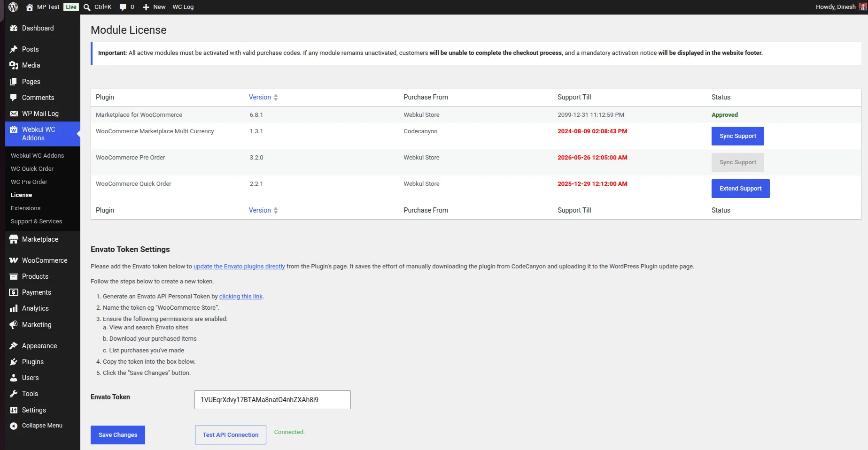Select the Approved status text
868x450 pixels.
[x=725, y=115]
